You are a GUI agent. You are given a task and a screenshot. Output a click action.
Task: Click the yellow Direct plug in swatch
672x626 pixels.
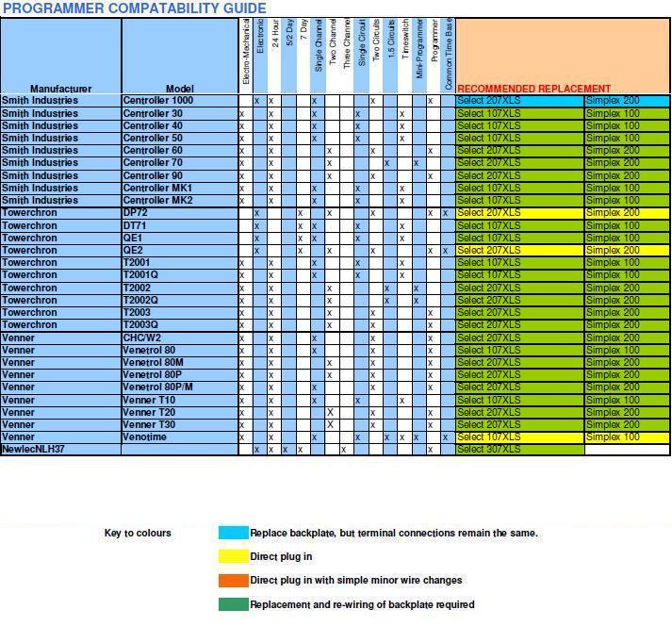[233, 556]
